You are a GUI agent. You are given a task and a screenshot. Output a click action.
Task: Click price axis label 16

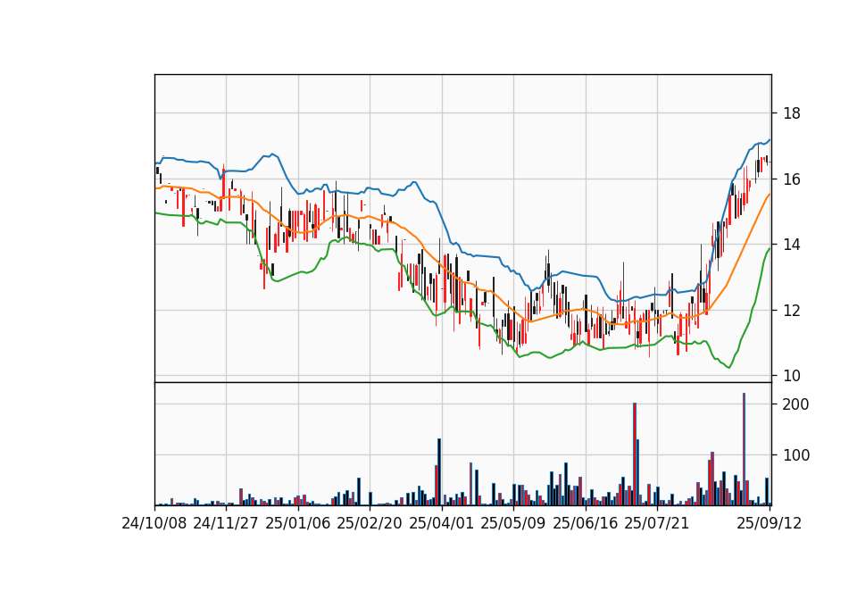[792, 179]
